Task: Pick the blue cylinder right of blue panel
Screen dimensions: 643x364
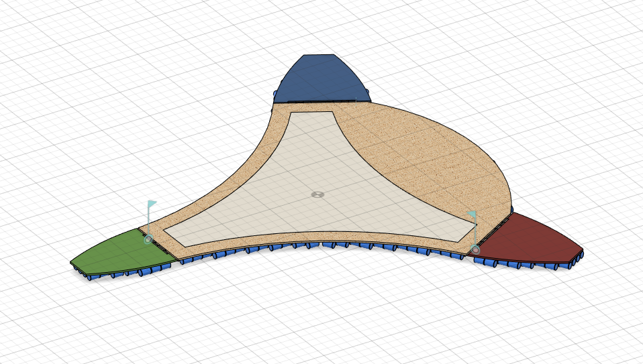Action: click(x=368, y=90)
